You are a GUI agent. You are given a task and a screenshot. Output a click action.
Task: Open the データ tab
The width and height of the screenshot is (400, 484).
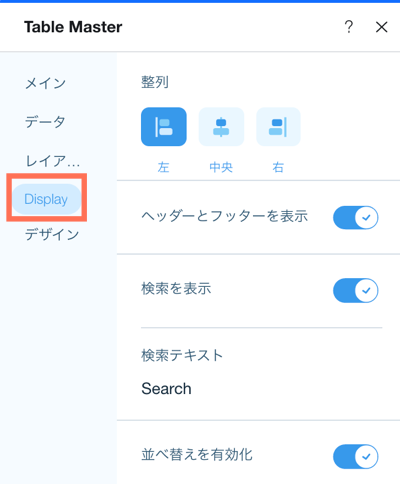[x=45, y=122]
